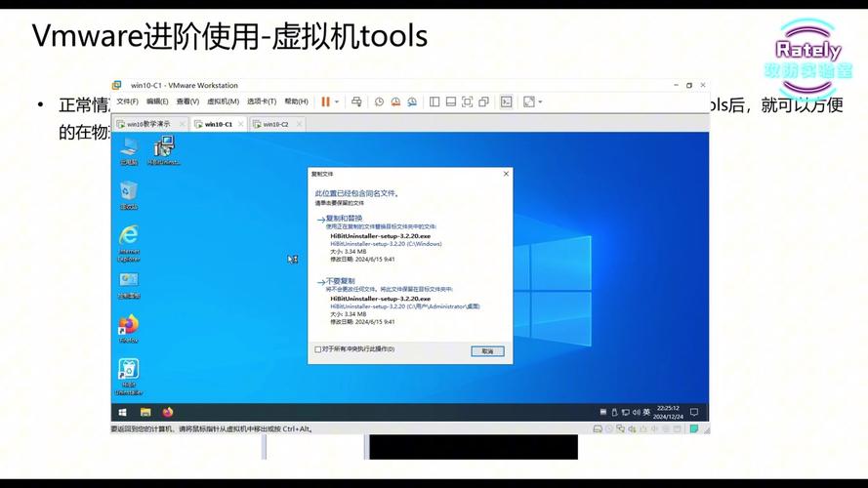868x488 pixels.
Task: Select the Recycle Bin desktop icon
Action: (x=129, y=195)
